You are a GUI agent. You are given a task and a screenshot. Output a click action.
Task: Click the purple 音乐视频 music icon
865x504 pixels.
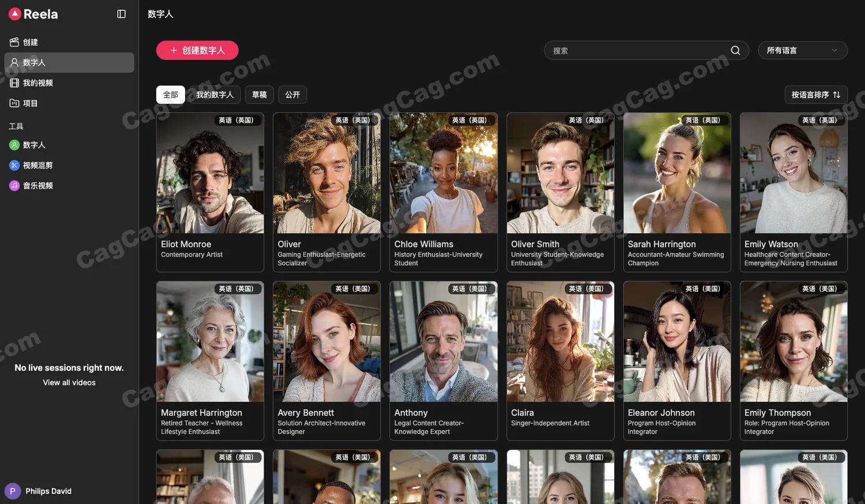tap(14, 186)
